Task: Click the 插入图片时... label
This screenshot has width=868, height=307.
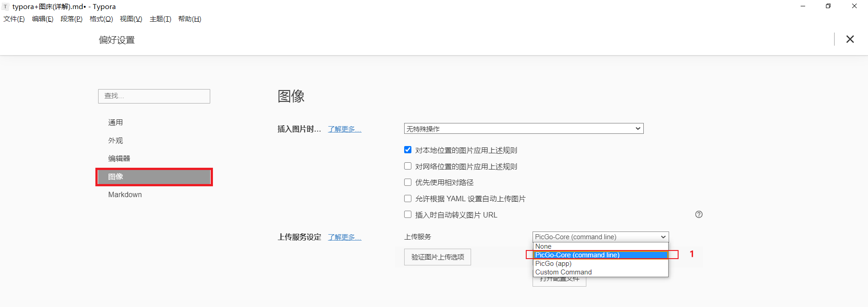Action: click(x=299, y=129)
